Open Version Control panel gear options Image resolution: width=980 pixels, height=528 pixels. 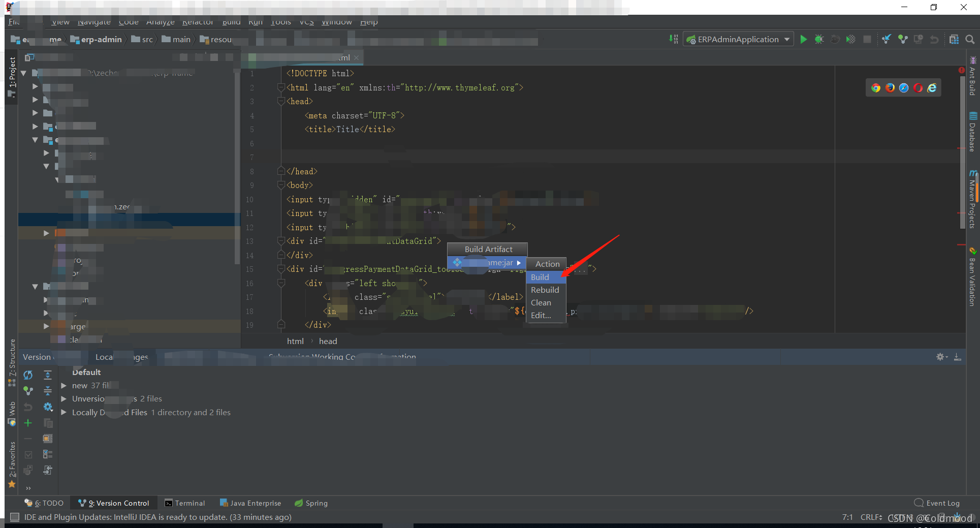coord(941,357)
